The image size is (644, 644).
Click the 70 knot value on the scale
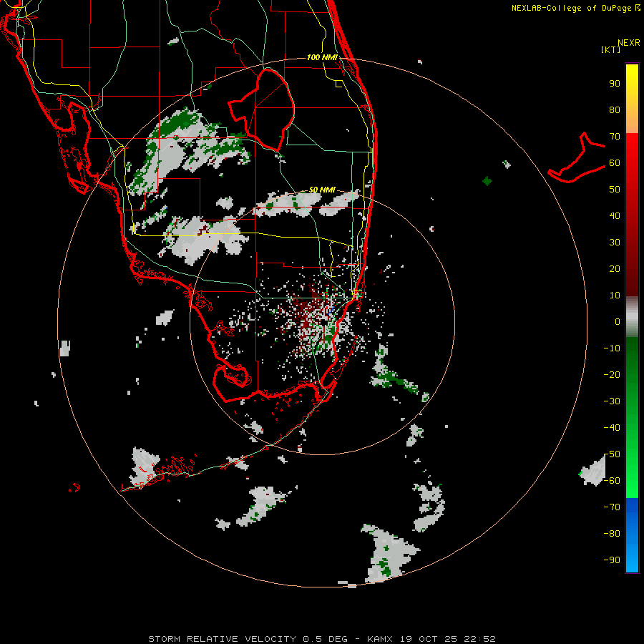point(615,137)
